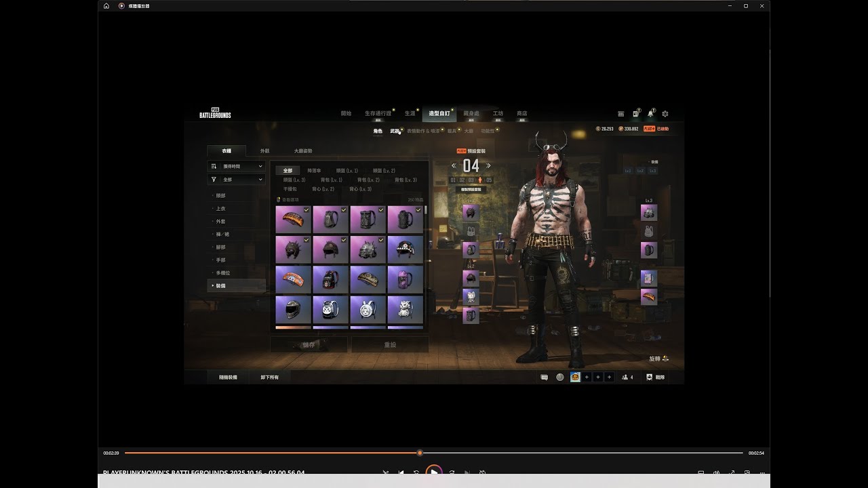The image size is (868, 488).
Task: Add a teammate using the first plus slot
Action: click(587, 378)
